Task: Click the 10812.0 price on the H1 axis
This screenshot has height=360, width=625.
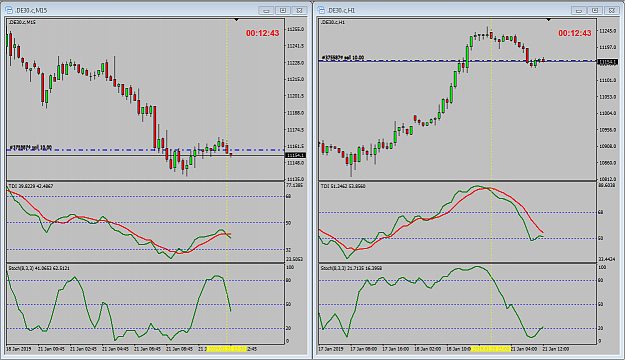Action: click(608, 179)
